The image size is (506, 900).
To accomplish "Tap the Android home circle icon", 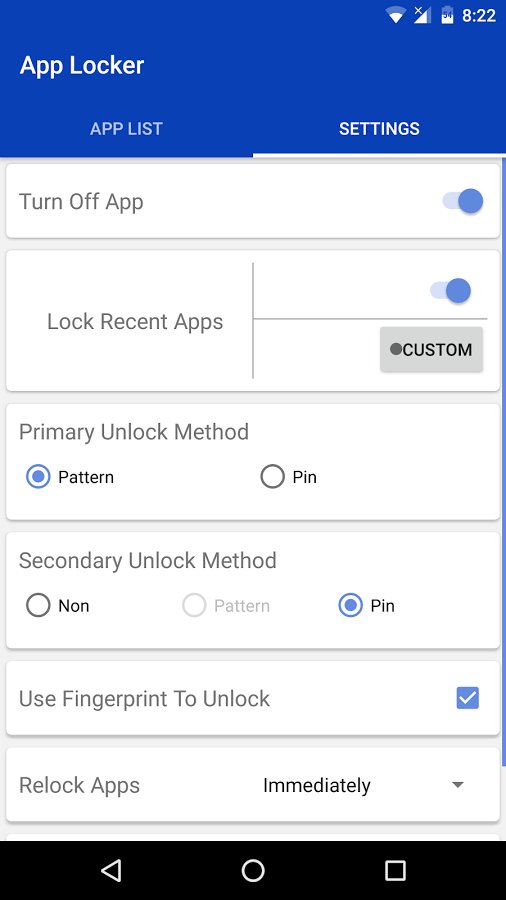I will coord(253,870).
